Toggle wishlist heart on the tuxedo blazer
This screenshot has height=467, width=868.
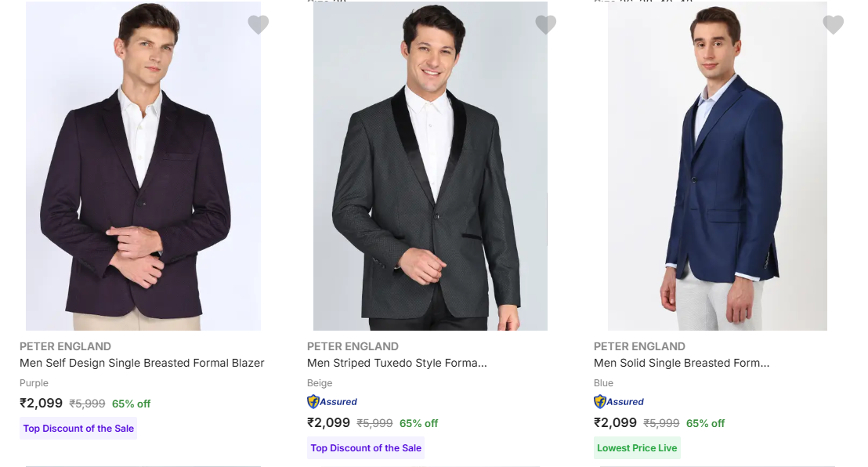click(545, 25)
